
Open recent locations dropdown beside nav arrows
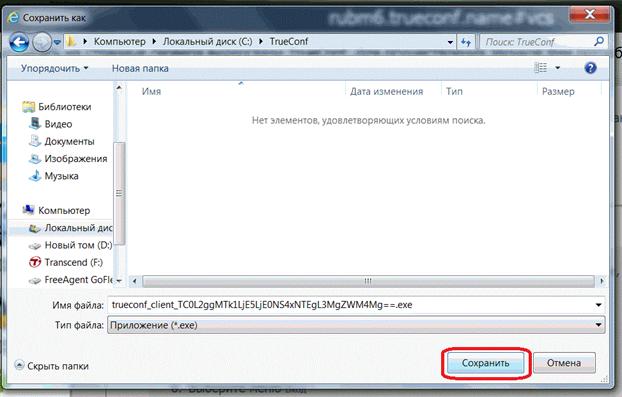57,42
